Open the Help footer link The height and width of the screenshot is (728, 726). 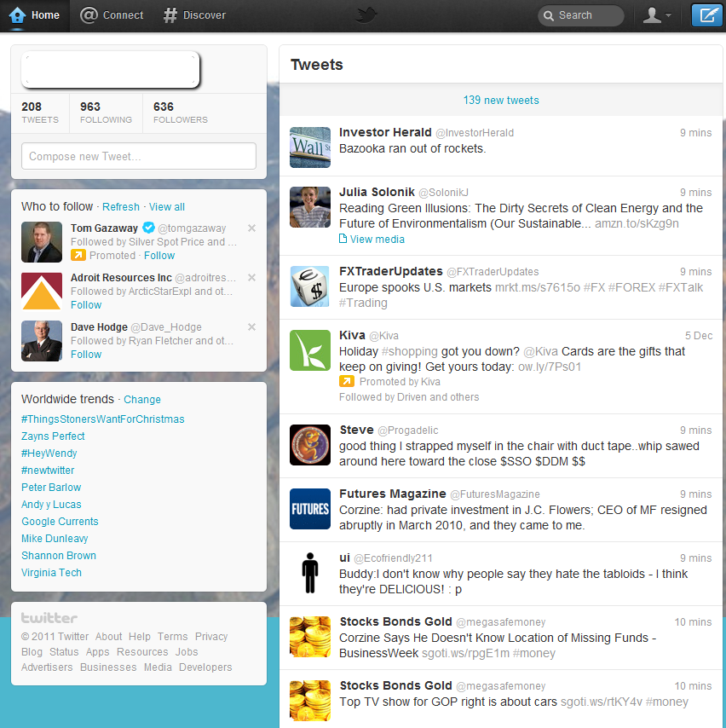[x=139, y=637]
